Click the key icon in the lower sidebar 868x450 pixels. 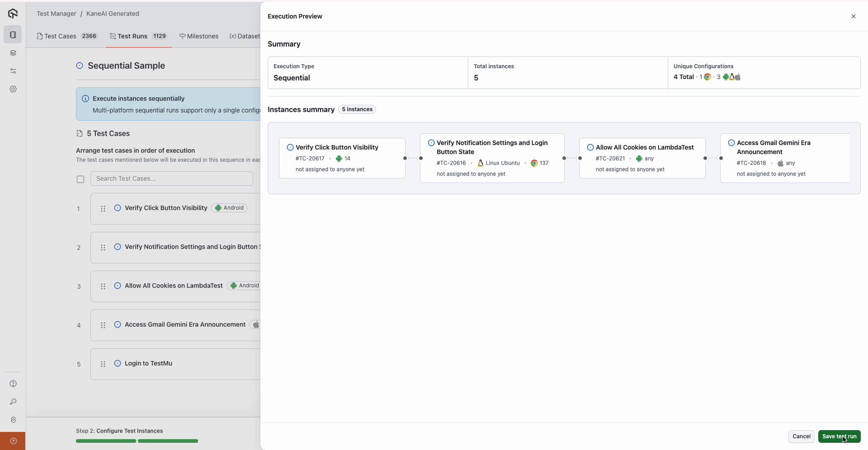pyautogui.click(x=13, y=402)
